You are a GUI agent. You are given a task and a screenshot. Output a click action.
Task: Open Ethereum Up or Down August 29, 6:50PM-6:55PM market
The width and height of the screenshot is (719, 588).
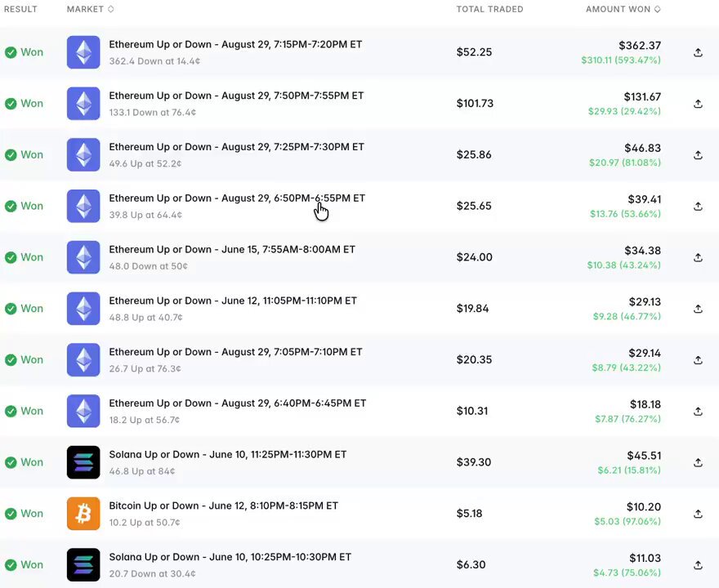[237, 198]
